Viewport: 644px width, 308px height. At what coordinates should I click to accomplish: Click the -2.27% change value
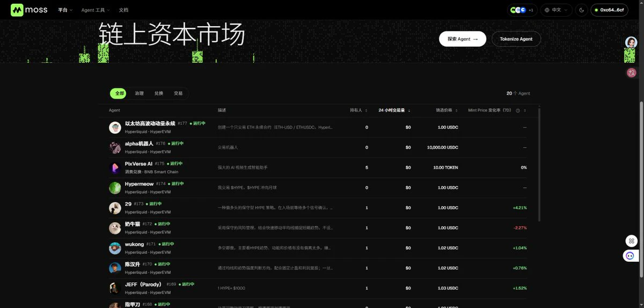520,228
